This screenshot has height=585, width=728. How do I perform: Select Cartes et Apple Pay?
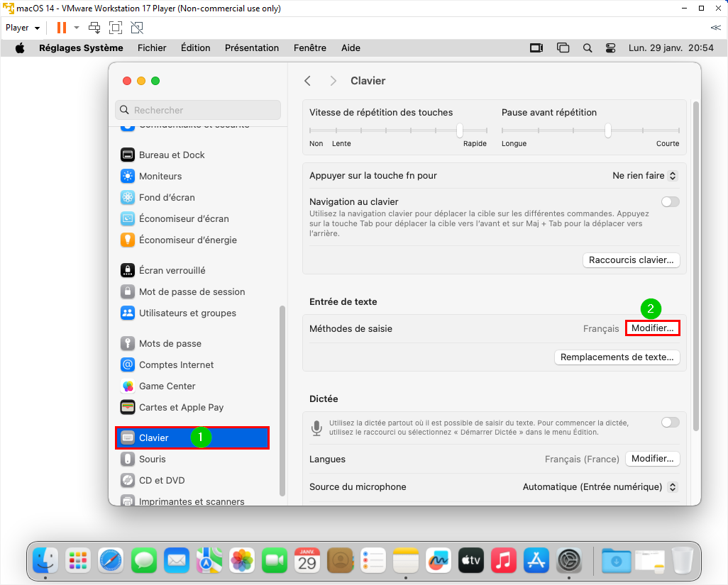coord(172,408)
